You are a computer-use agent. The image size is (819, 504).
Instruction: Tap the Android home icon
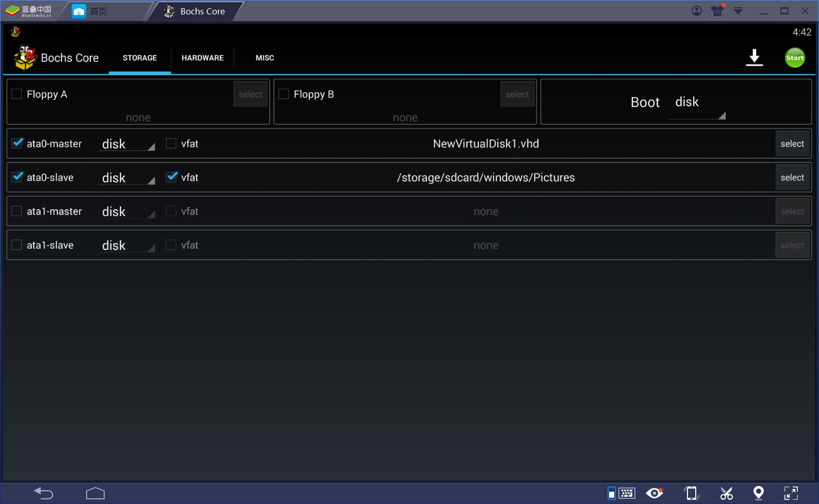[95, 493]
